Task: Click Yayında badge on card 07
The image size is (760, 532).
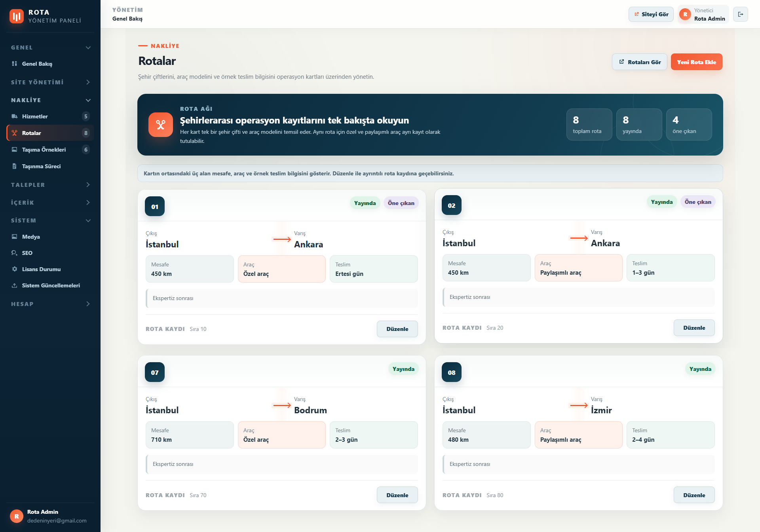Action: pyautogui.click(x=403, y=369)
